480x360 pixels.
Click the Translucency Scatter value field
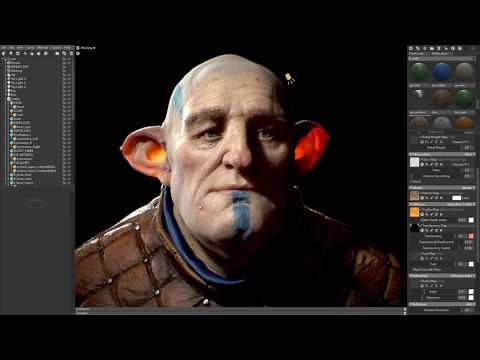tap(468, 248)
